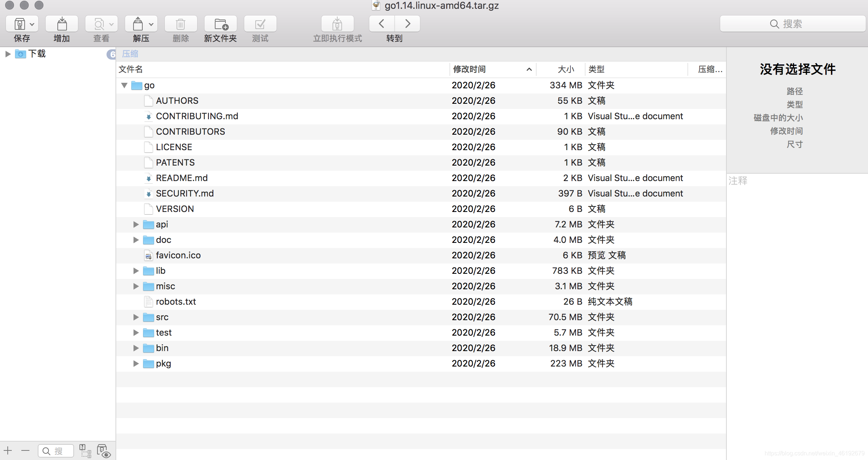Click the minus button in sidebar footer
Screen dimensions: 868x460
coord(25,450)
